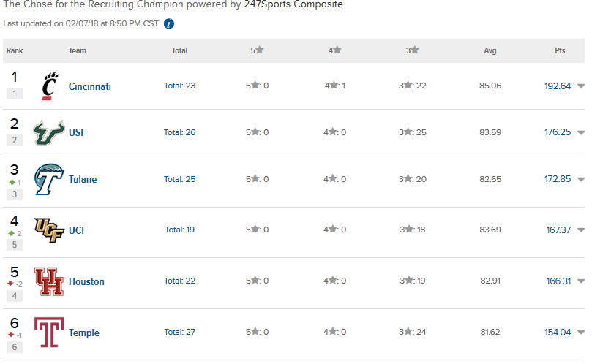Expand the USF row details arrow
Image resolution: width=592 pixels, height=364 pixels.
(x=581, y=133)
